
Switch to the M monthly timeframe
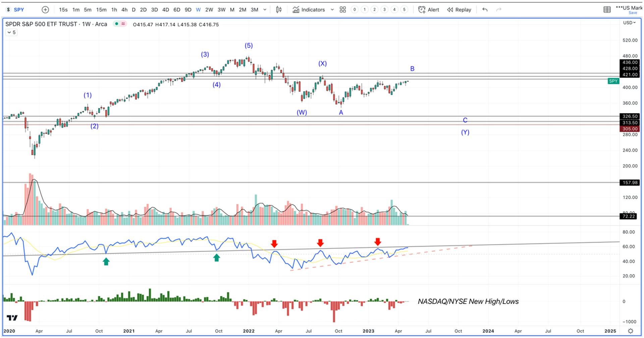pyautogui.click(x=232, y=10)
